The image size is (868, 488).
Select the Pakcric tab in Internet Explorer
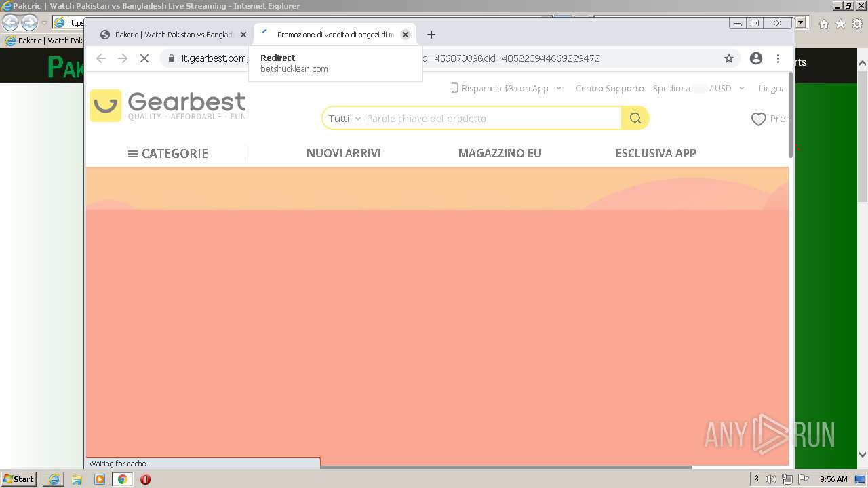45,41
